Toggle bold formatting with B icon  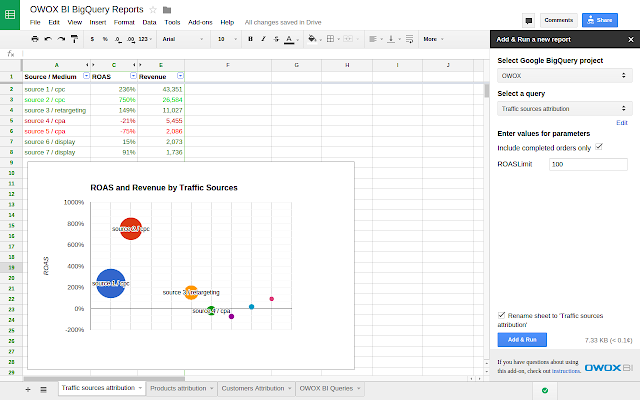click(250, 39)
